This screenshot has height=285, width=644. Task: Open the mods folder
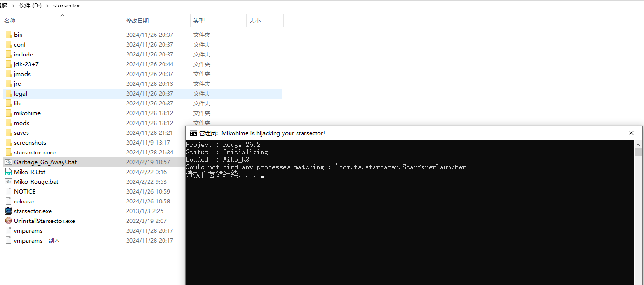(21, 123)
